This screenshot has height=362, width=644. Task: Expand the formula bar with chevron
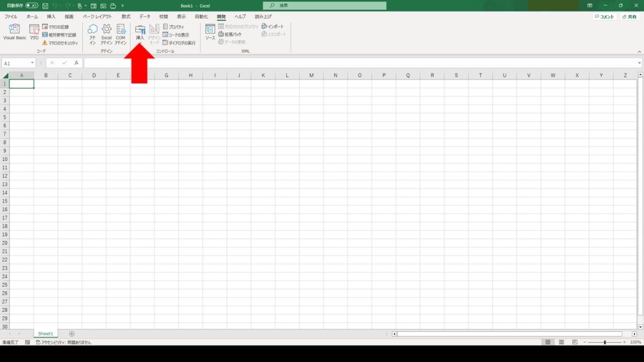(x=640, y=63)
